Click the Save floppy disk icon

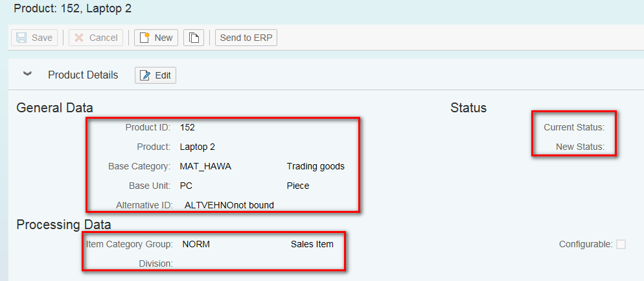(x=22, y=38)
